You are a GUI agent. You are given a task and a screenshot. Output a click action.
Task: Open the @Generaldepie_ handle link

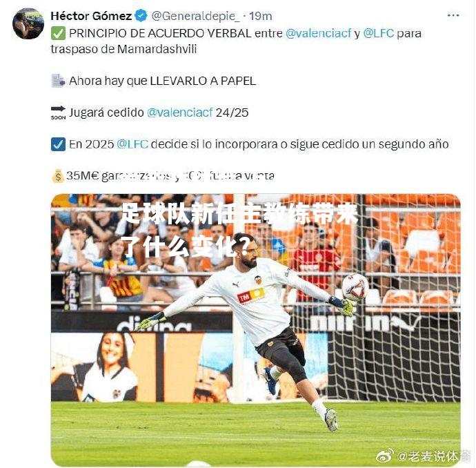(x=195, y=16)
